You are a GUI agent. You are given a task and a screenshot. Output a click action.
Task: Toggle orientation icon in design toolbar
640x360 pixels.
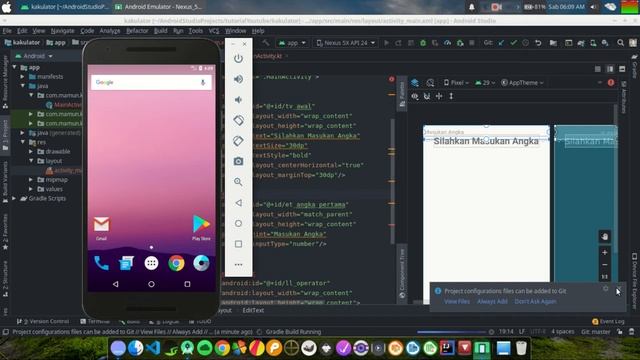coord(430,83)
